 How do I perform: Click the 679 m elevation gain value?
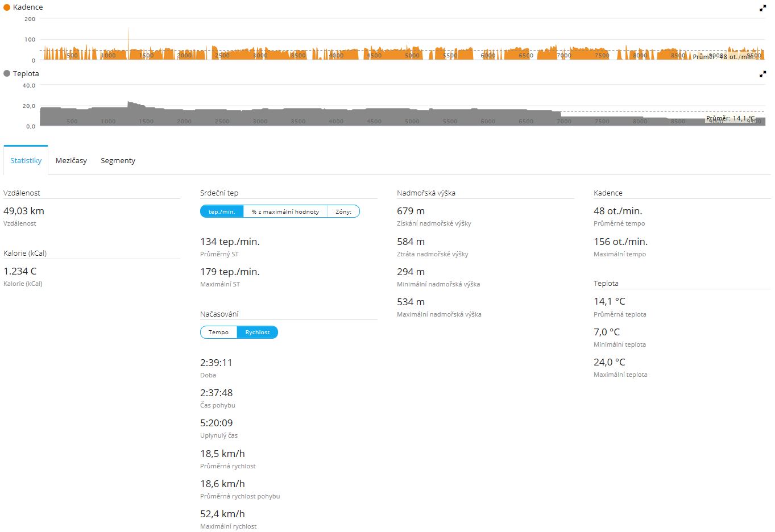tap(411, 211)
